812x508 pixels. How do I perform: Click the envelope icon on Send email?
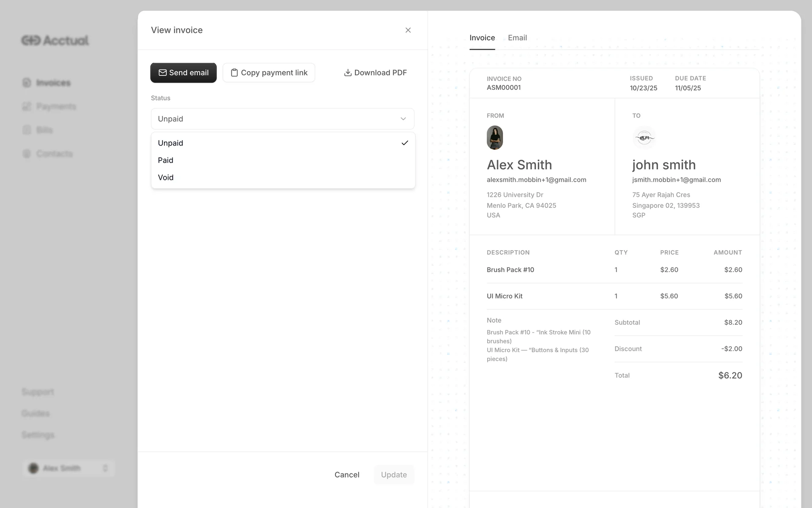tap(162, 73)
